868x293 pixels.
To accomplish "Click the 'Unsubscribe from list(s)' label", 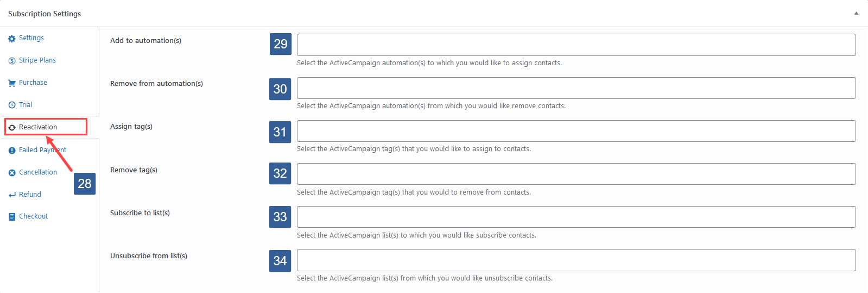I will (x=149, y=256).
